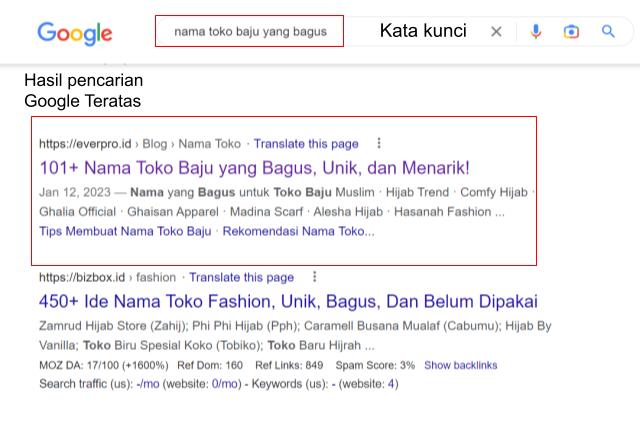Click 'Zamrud Hijab Store (Zahij)' snippet text
Screen dimensions: 640x427
point(113,326)
